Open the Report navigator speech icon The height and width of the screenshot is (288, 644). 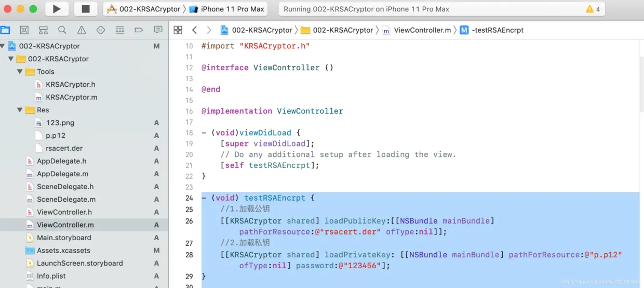click(158, 30)
